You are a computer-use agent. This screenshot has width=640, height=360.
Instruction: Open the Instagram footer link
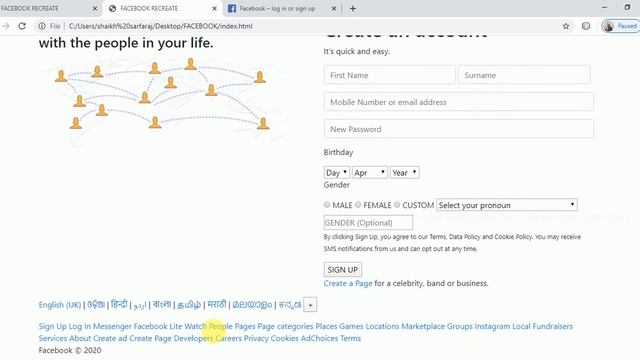click(x=492, y=326)
